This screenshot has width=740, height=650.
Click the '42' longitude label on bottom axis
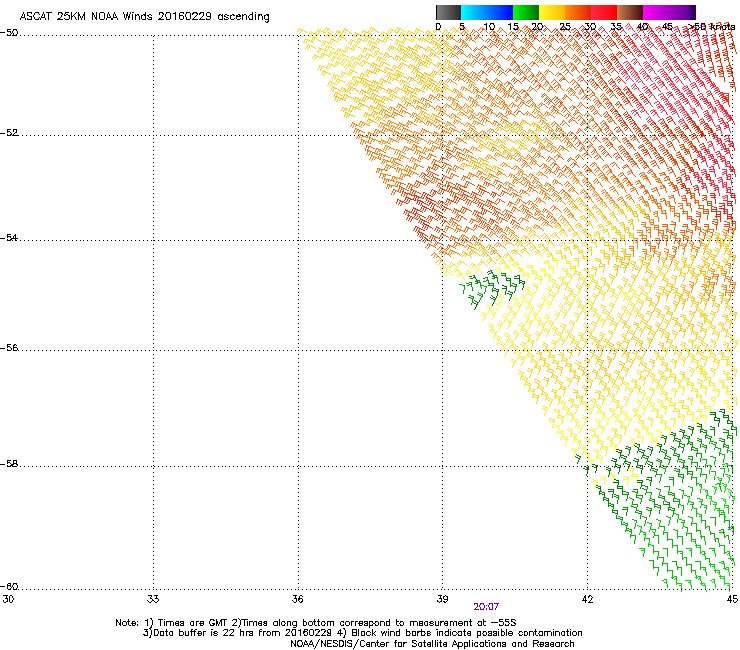[587, 599]
